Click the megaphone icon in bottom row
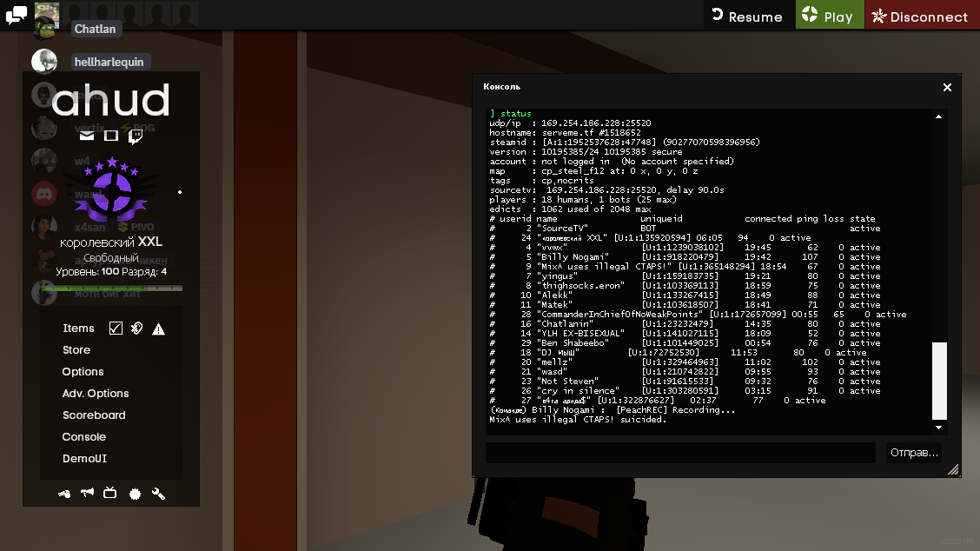 tap(87, 494)
